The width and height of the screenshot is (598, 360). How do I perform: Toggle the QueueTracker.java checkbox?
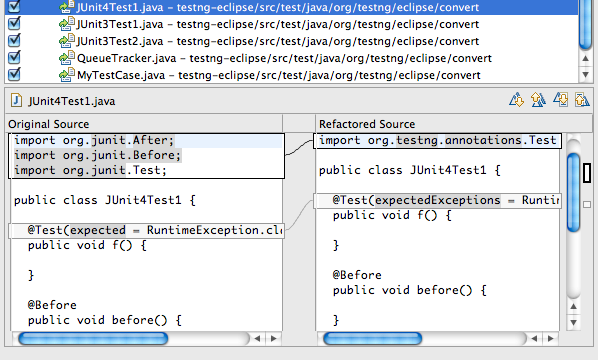[x=14, y=58]
